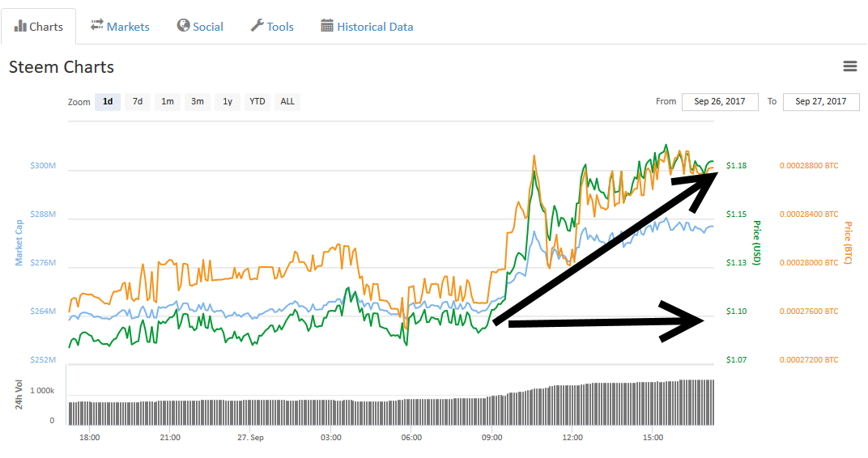Click the calendar icon beside Historical Data
The width and height of the screenshot is (868, 458).
(x=327, y=25)
